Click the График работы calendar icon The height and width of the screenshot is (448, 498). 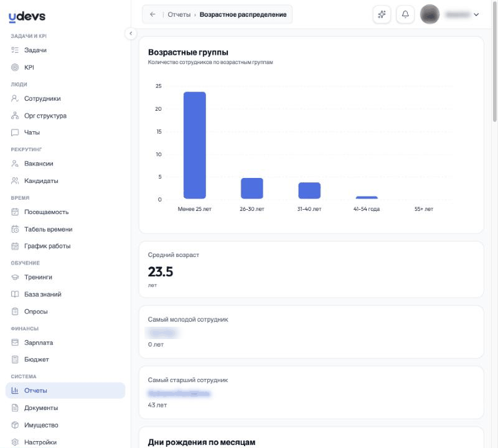point(15,246)
